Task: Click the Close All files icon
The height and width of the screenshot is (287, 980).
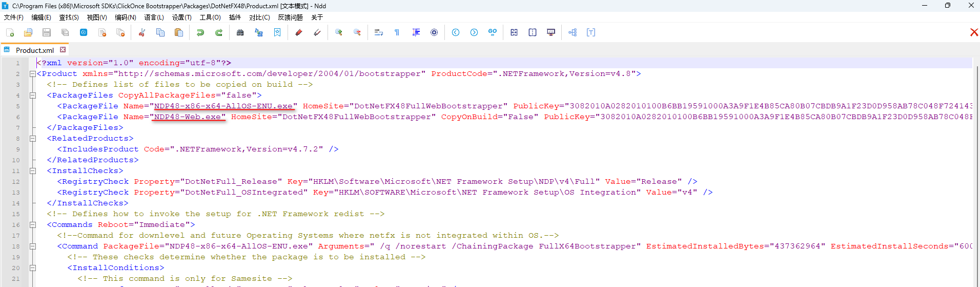Action: pyautogui.click(x=120, y=32)
